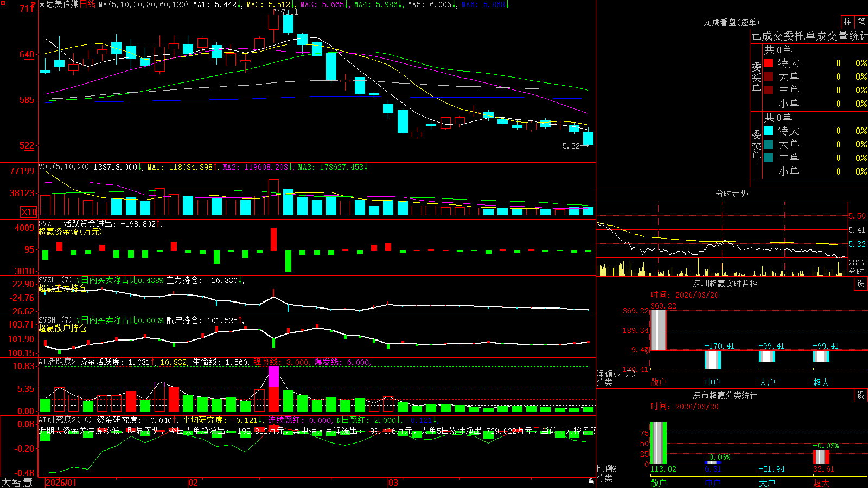The image size is (868, 488).
Task: Click the 超大 label in 深圳超赢实时监控
Action: pyautogui.click(x=821, y=382)
